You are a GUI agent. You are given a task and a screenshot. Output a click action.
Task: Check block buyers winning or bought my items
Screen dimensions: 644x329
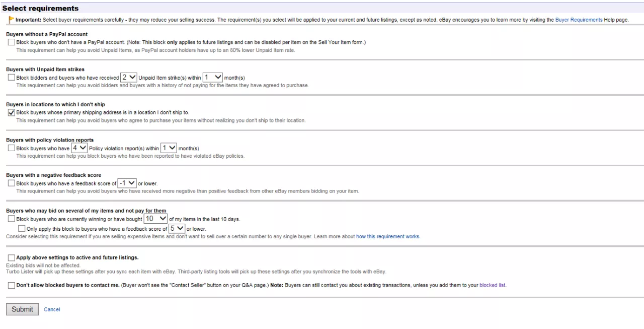(12, 219)
